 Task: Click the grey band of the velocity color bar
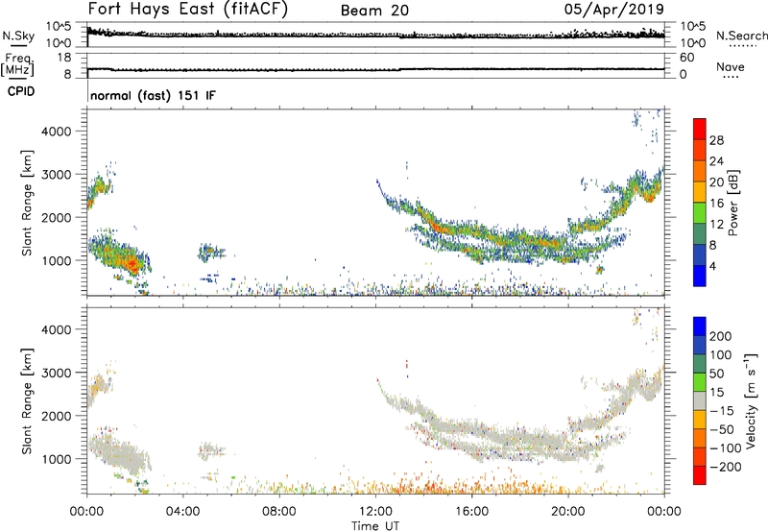(x=700, y=400)
